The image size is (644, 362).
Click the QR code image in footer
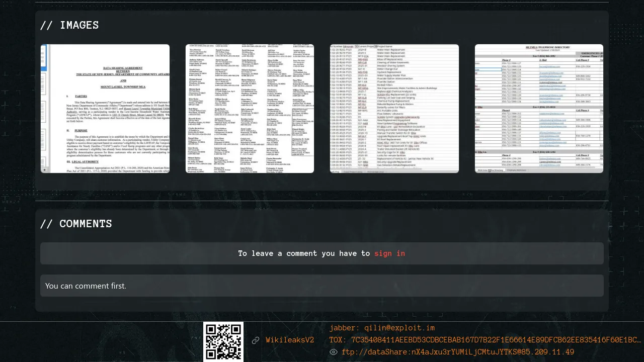pyautogui.click(x=223, y=341)
